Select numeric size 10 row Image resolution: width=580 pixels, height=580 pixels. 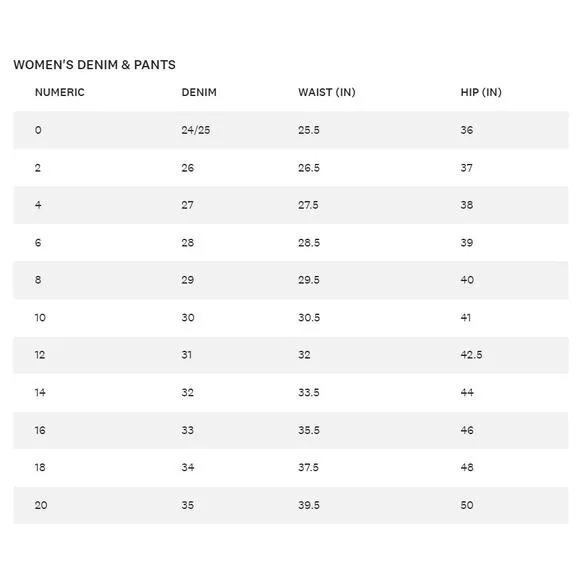[x=291, y=318]
